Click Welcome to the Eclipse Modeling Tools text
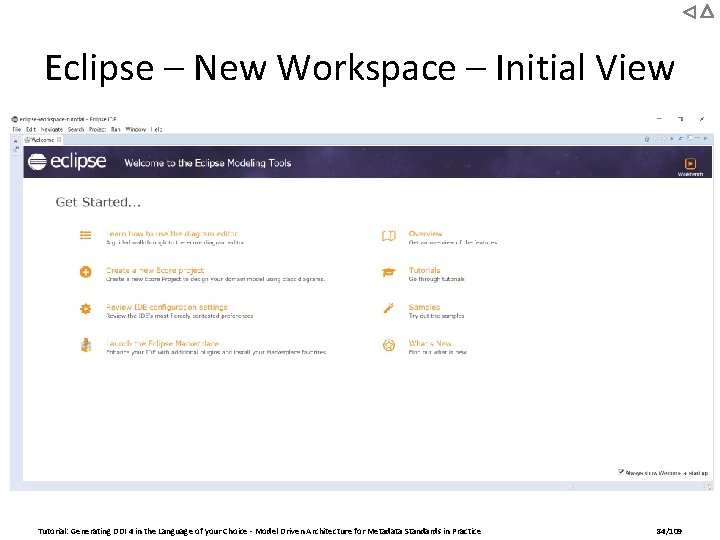The width and height of the screenshot is (720, 540). (208, 163)
